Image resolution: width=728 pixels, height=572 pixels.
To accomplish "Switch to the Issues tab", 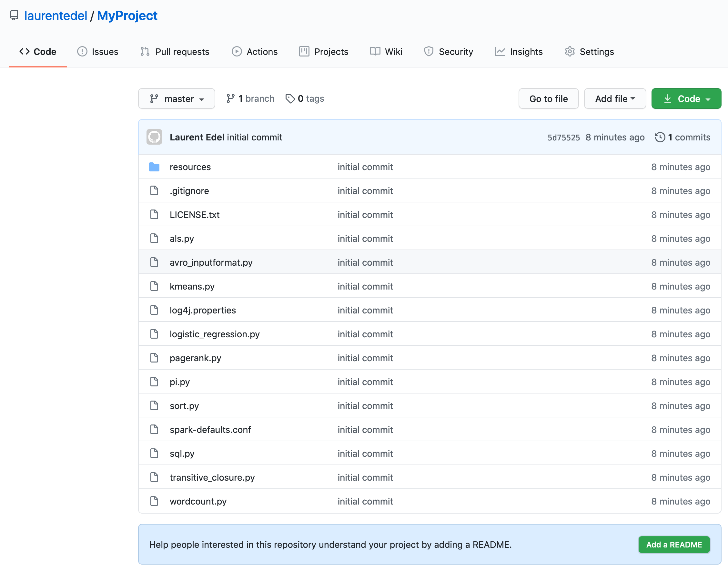I will [98, 52].
